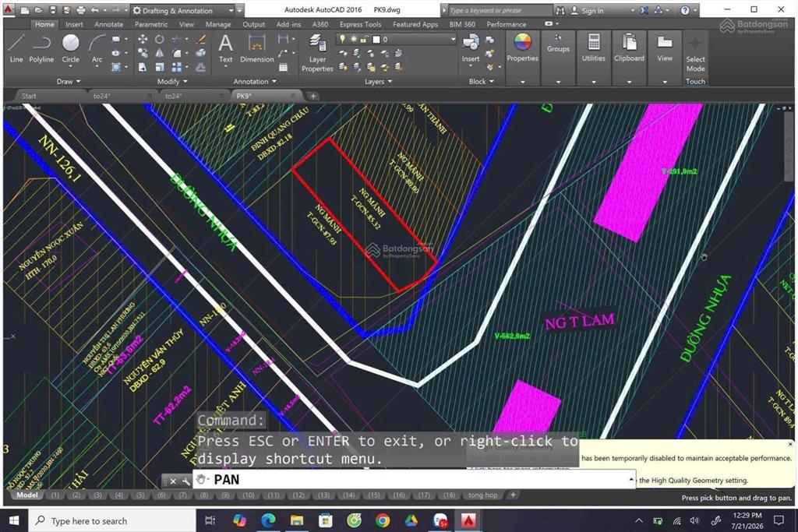Expand the Layers panel
Viewport: 798px width, 532px height.
pos(378,81)
